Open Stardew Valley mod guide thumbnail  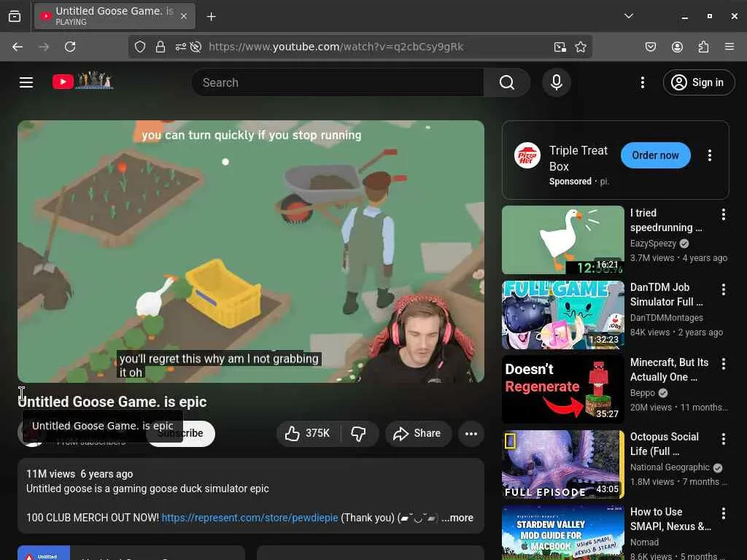tap(562, 533)
